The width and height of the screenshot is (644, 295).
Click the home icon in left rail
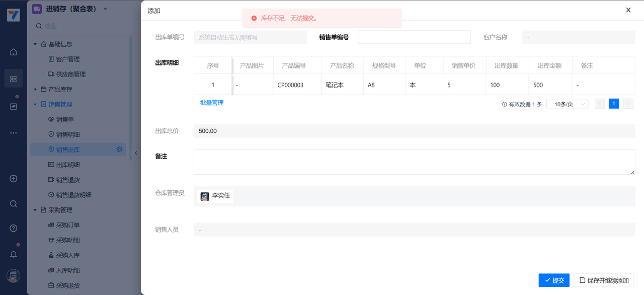(14, 52)
